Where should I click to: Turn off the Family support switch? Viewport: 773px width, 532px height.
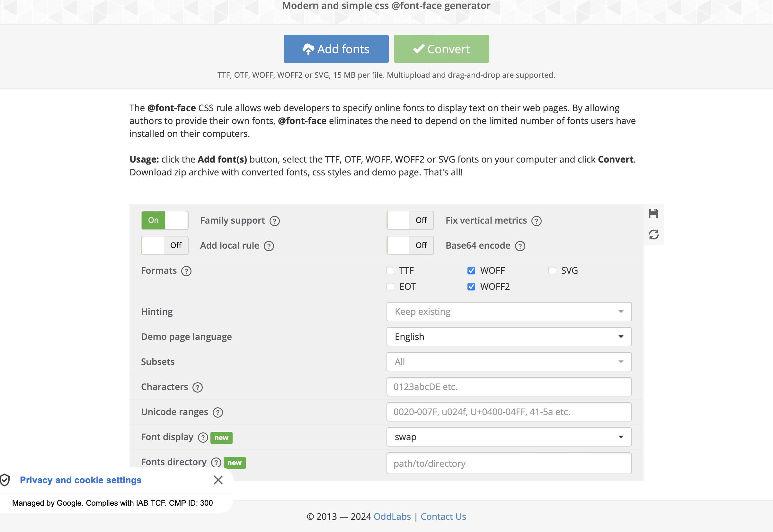[x=165, y=220]
